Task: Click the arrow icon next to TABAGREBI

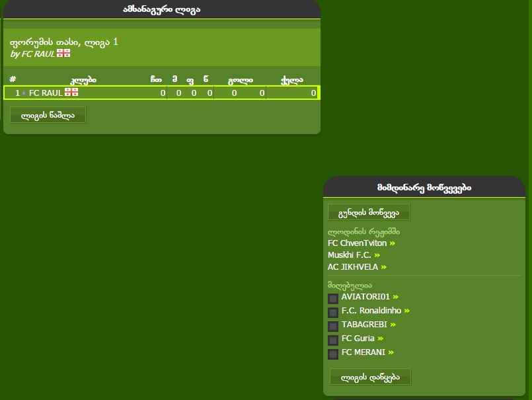Action: (393, 325)
